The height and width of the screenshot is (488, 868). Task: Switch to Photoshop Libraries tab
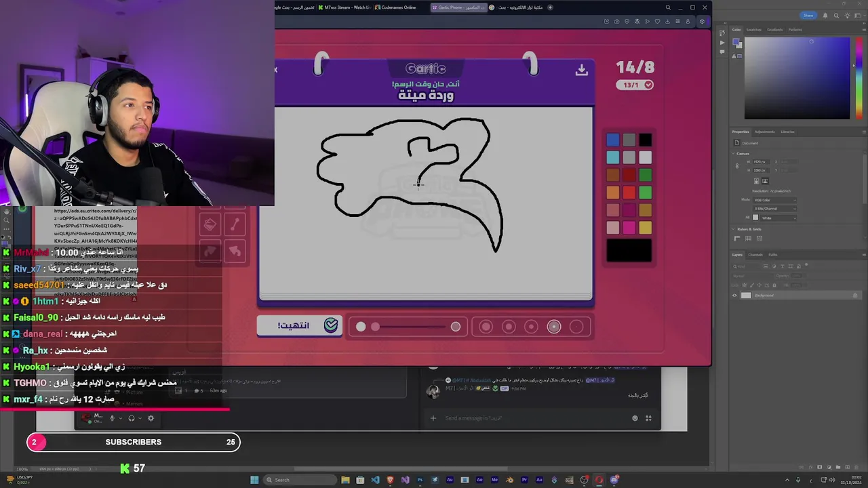[787, 131]
